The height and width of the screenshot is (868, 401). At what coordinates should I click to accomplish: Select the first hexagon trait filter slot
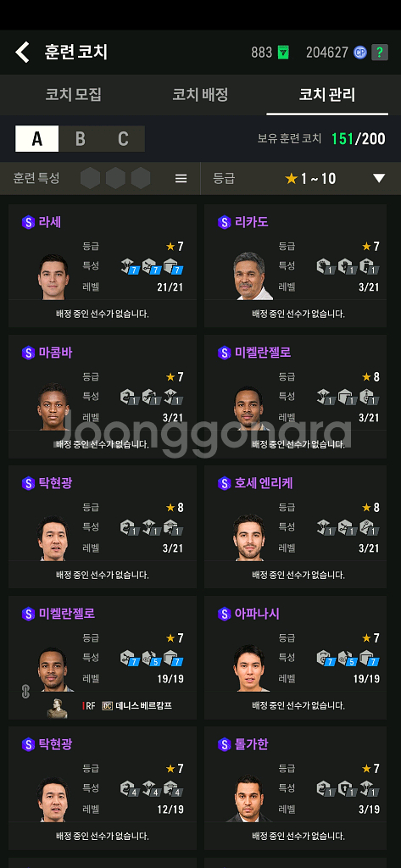coord(90,178)
